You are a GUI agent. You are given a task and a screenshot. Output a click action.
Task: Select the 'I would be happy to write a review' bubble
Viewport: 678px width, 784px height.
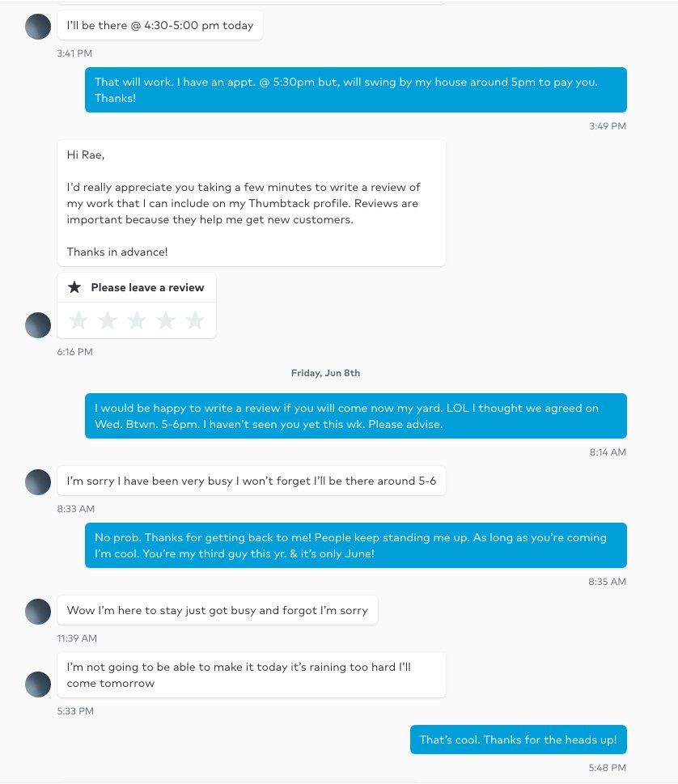355,416
